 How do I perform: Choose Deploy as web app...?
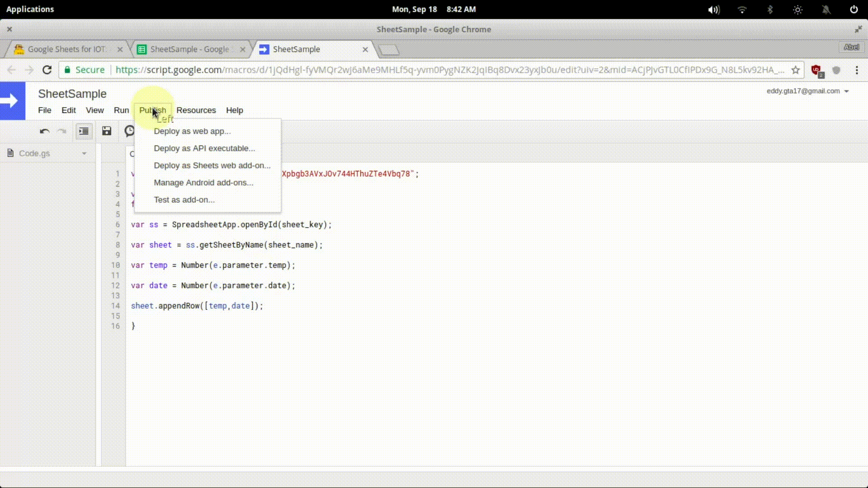pos(208,131)
